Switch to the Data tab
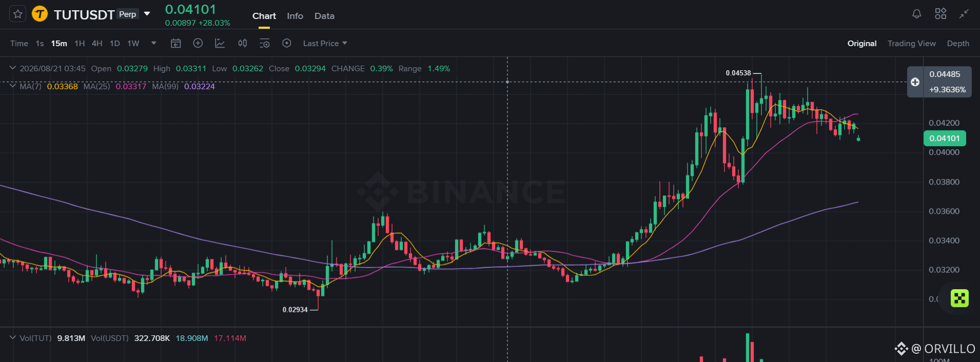This screenshot has height=362, width=980. 324,16
